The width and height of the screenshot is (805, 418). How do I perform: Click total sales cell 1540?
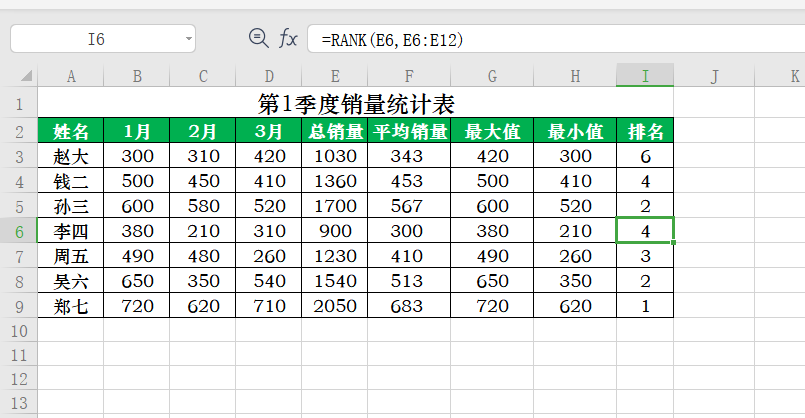click(x=335, y=281)
